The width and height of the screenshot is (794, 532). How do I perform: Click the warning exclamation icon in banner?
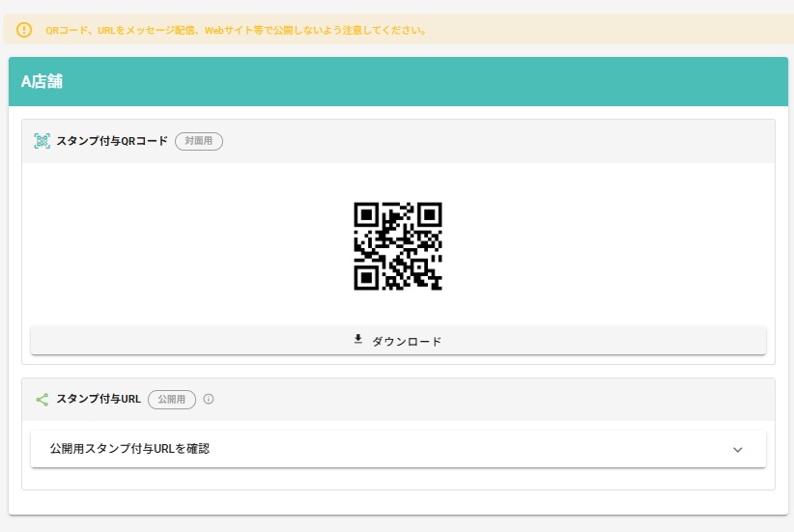24,30
